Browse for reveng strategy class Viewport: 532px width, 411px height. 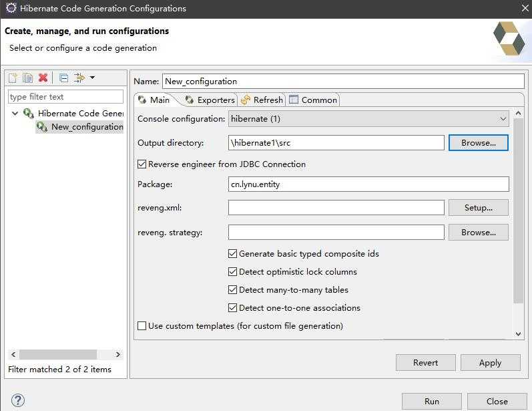click(x=479, y=233)
